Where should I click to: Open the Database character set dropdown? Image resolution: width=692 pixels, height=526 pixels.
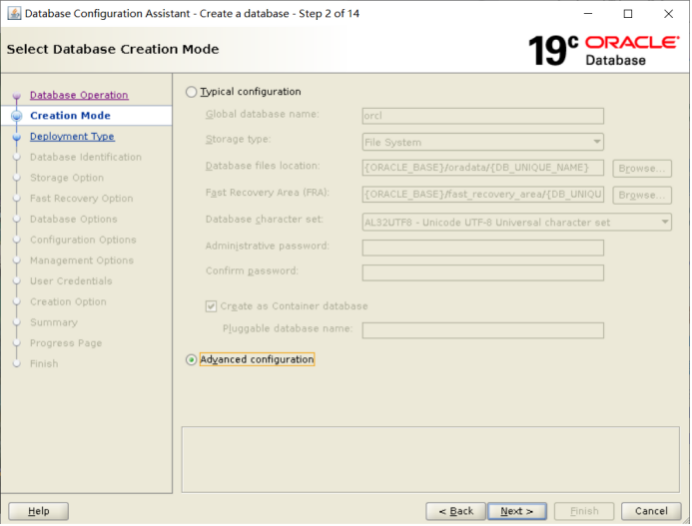point(517,222)
